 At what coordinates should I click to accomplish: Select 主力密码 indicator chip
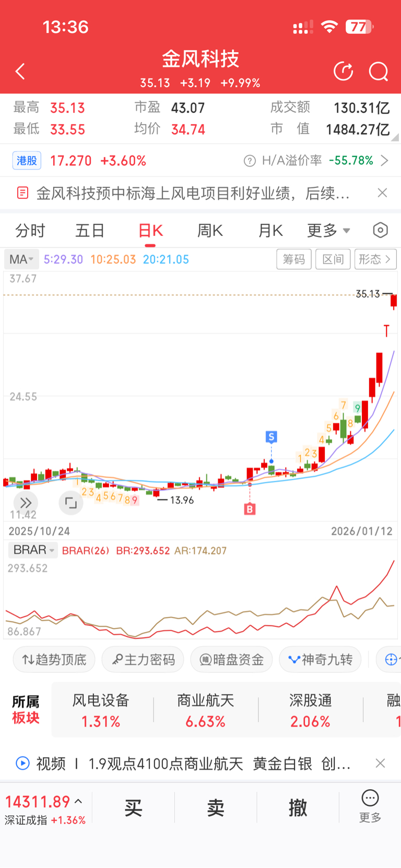tap(143, 660)
